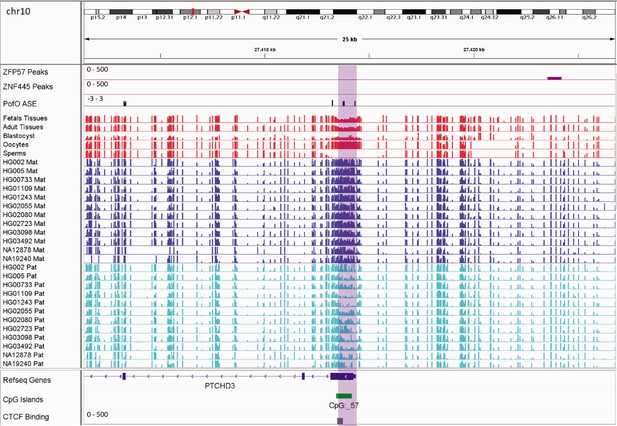
Task: Select the CTCF Binding track label
Action: tap(26, 417)
